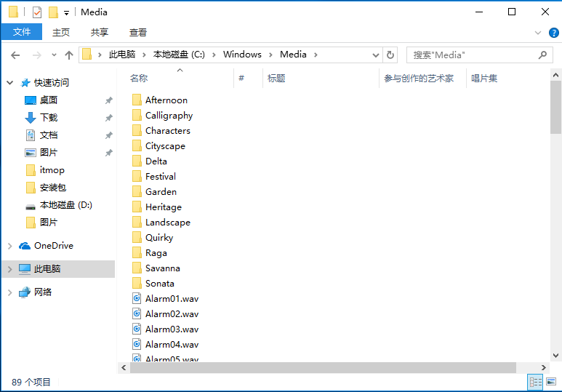The image size is (562, 392).
Task: Switch to the 主页 ribbon tab
Action: point(61,32)
